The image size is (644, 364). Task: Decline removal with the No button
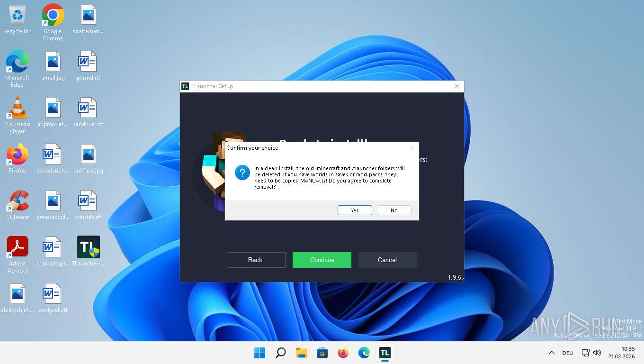point(394,210)
